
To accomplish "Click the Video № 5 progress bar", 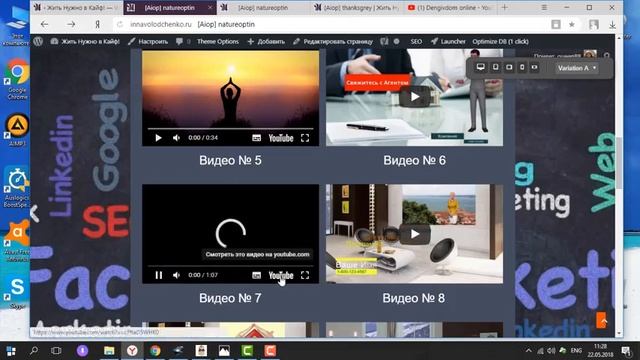I will (231, 128).
